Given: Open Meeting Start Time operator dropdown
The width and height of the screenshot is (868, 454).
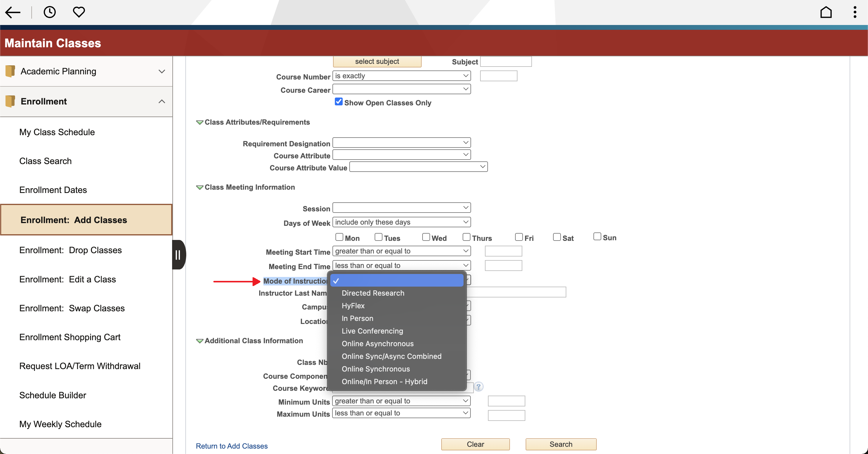Looking at the screenshot, I should 401,251.
